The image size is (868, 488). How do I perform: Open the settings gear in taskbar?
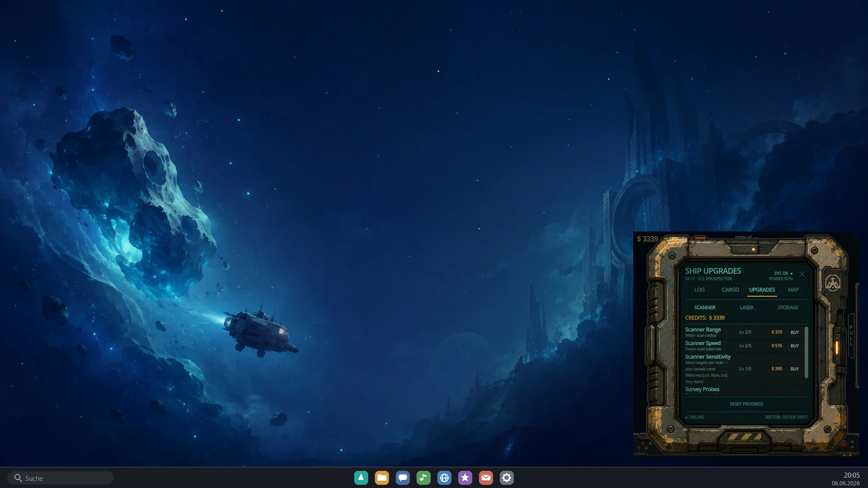click(x=506, y=478)
